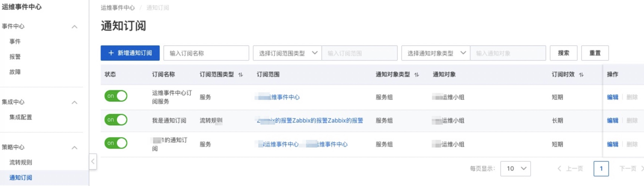Open 流转规则 in the sidebar menu
Screen dimensions: 644x186
coord(21,162)
